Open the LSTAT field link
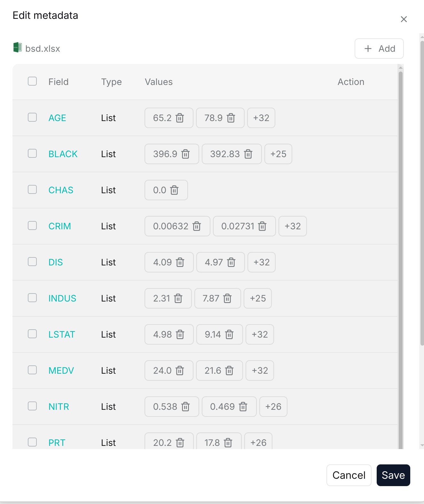 (x=62, y=334)
